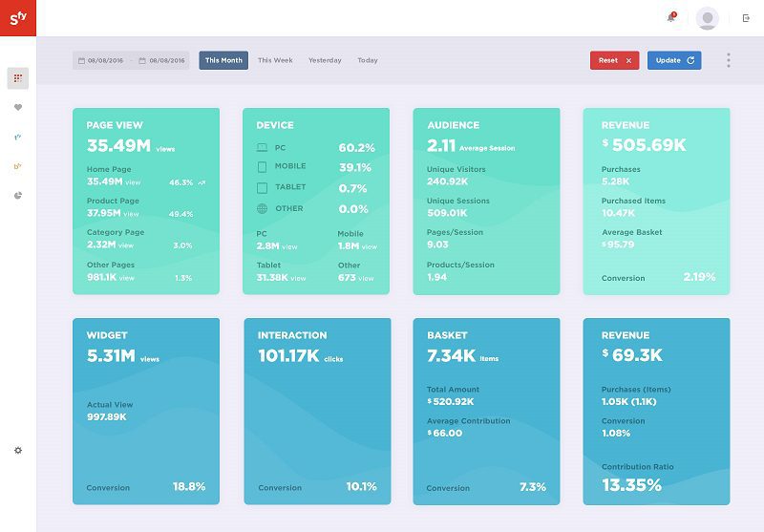Click the user avatar profile picture

click(707, 18)
